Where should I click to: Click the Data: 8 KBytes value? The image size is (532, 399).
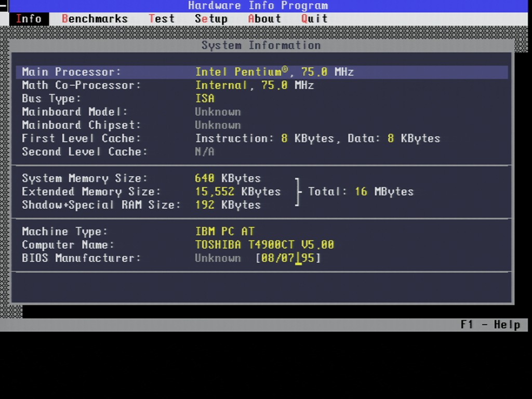[394, 138]
